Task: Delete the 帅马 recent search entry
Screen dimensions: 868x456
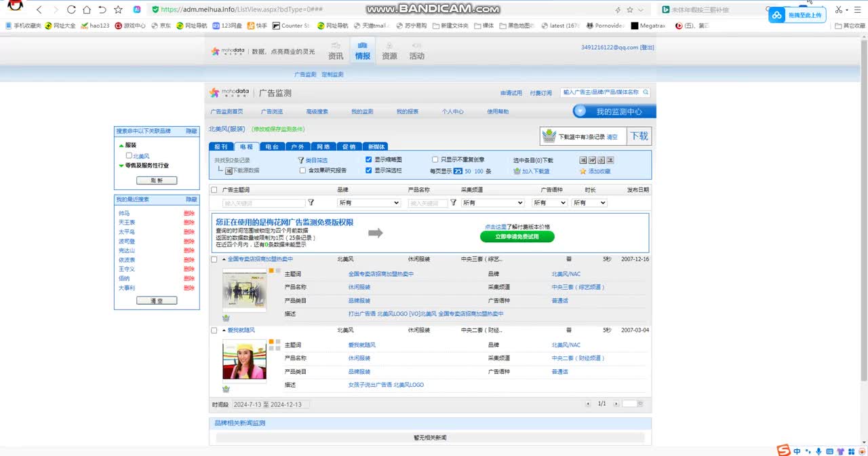Action: [189, 213]
